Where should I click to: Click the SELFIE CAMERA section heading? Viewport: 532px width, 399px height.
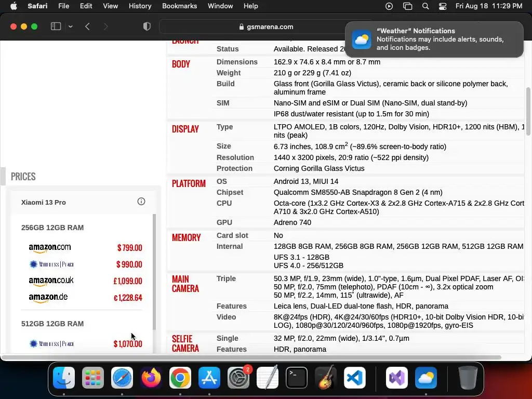[x=185, y=343]
